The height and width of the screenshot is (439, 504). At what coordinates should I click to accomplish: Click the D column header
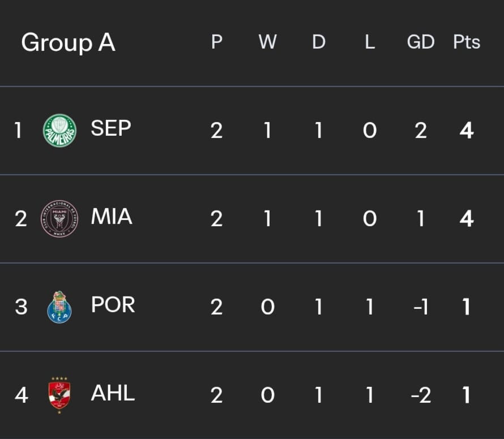[x=318, y=42]
